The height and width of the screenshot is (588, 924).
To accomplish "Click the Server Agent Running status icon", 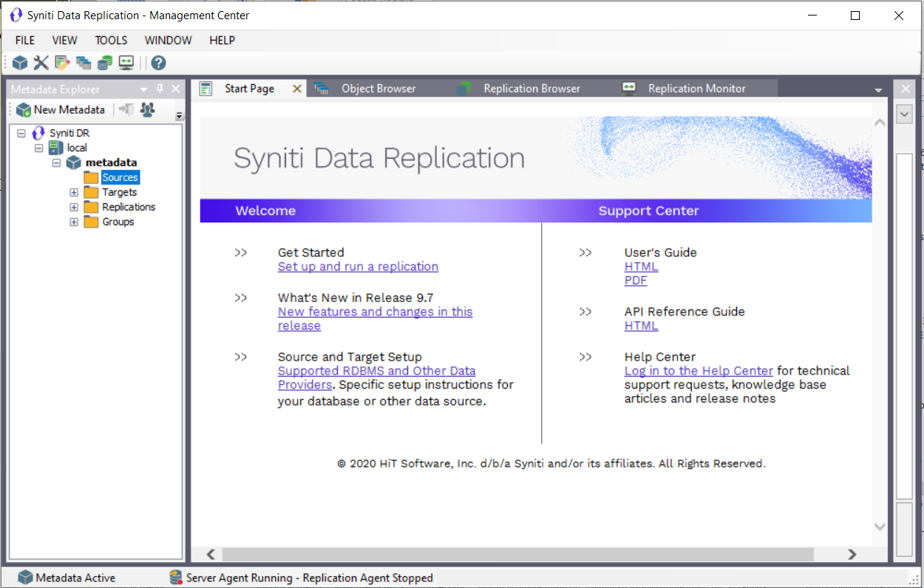I will [x=176, y=577].
